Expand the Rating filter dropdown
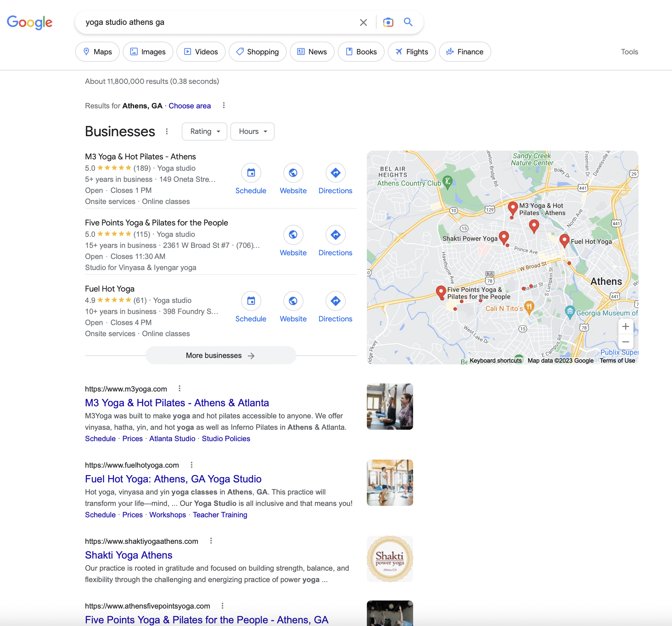 pyautogui.click(x=204, y=131)
